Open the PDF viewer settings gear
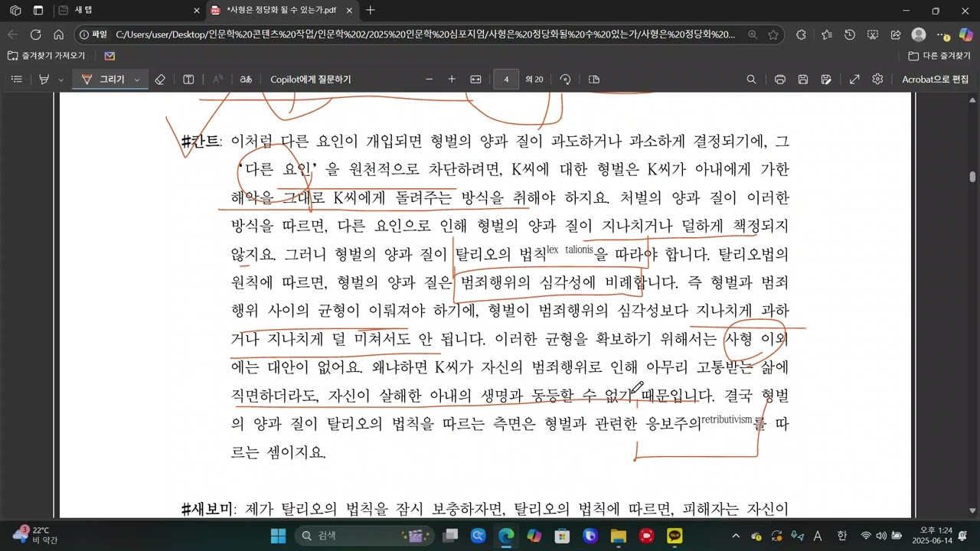 point(877,80)
